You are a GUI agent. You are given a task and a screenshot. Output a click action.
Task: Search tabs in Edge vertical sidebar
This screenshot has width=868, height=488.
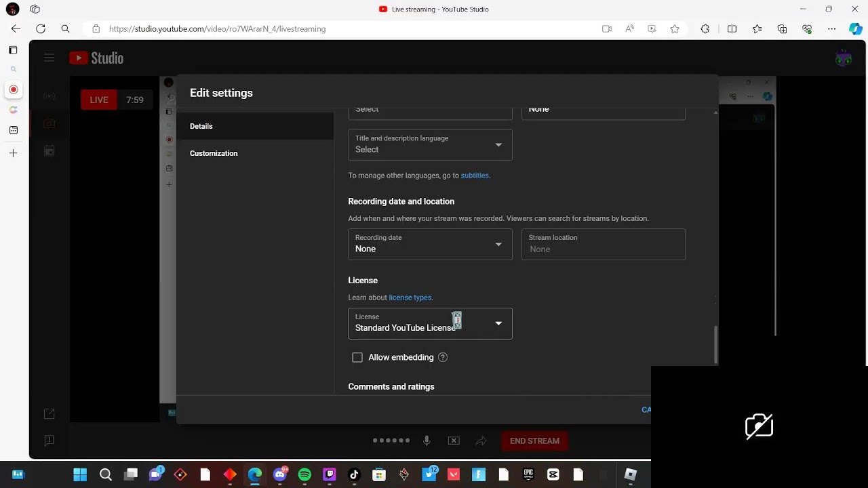pyautogui.click(x=13, y=69)
